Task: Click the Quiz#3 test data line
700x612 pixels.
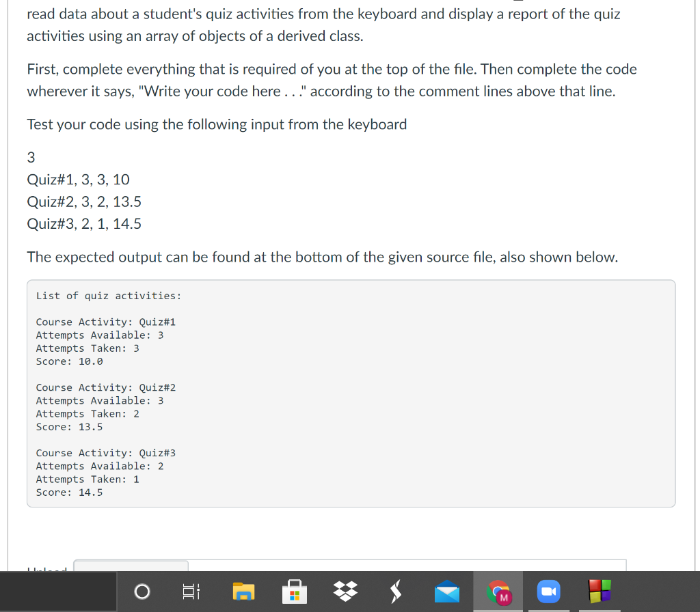Action: (x=84, y=223)
